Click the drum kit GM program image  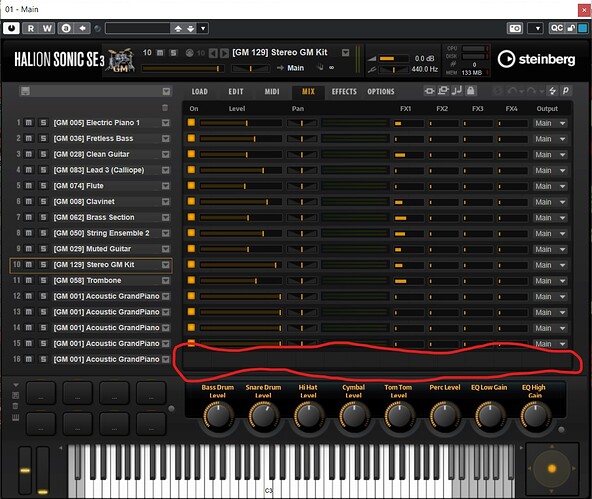121,60
